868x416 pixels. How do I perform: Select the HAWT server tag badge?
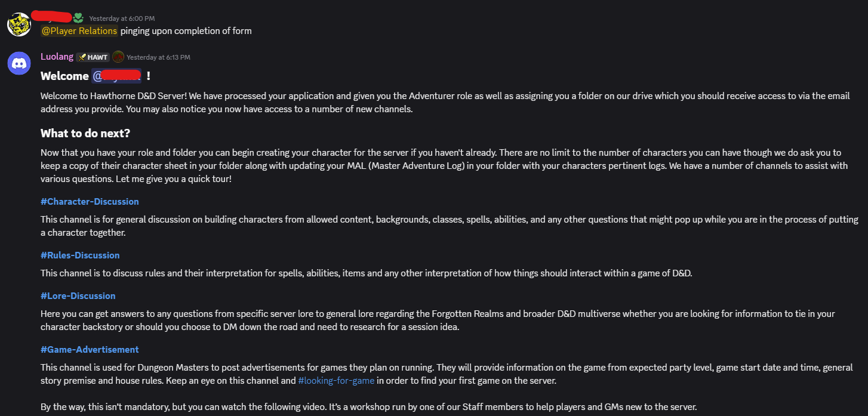click(x=93, y=57)
